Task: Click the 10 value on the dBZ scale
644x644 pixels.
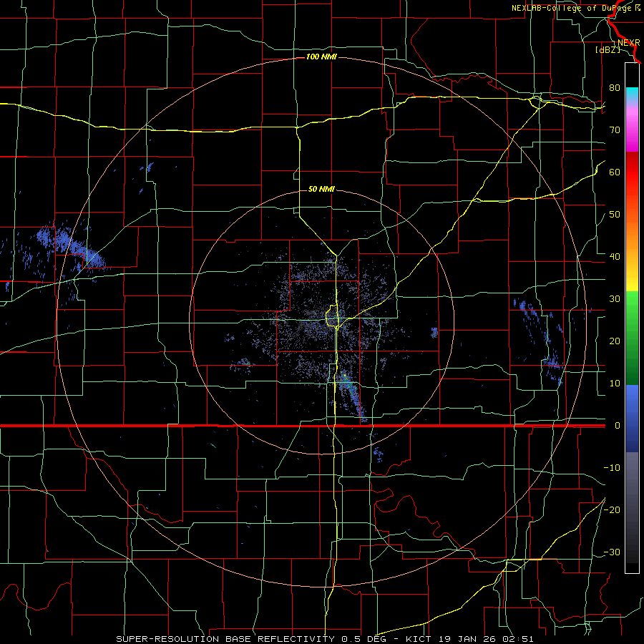Action: 615,384
